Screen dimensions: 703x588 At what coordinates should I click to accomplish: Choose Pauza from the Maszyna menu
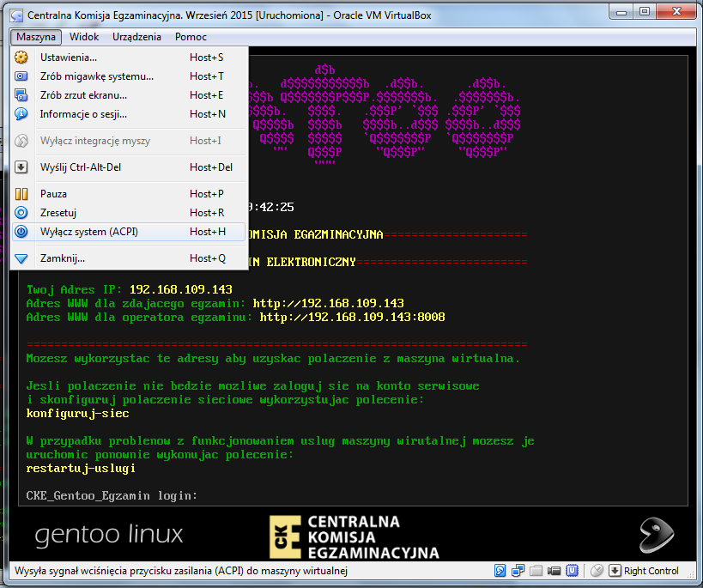pyautogui.click(x=129, y=194)
